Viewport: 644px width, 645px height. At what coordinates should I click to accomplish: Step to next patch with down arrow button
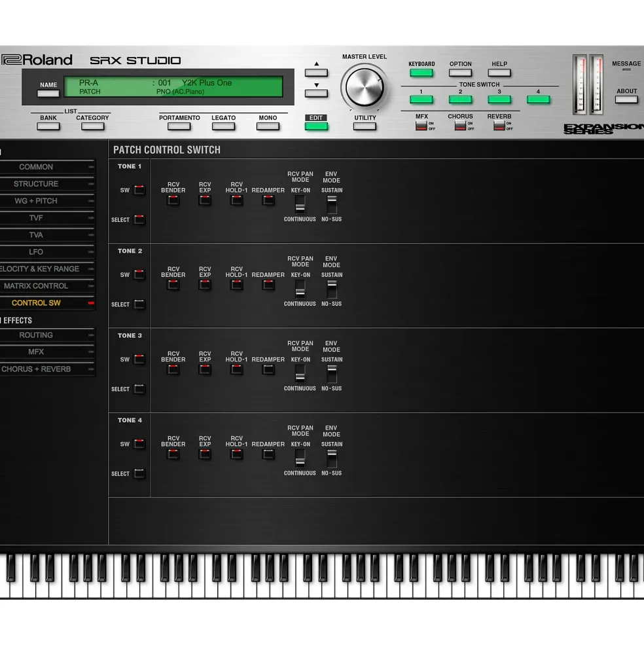[x=316, y=94]
